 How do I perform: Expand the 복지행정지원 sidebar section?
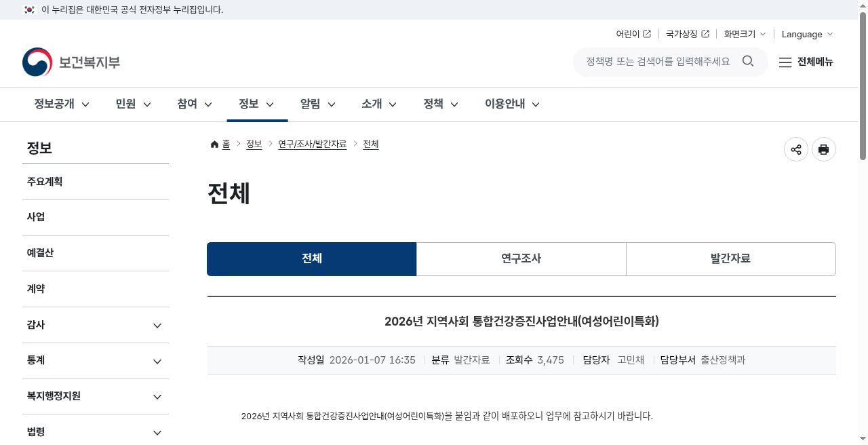point(96,396)
